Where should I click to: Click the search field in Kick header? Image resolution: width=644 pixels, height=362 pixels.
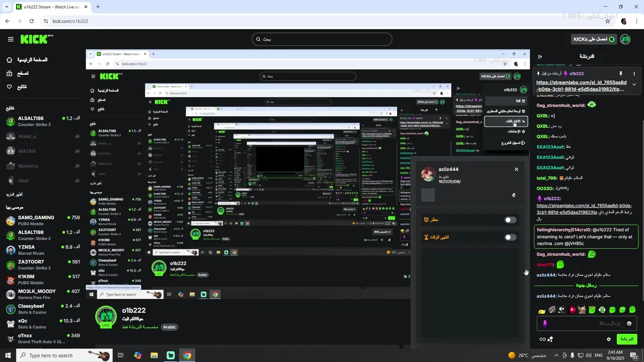coord(322,39)
